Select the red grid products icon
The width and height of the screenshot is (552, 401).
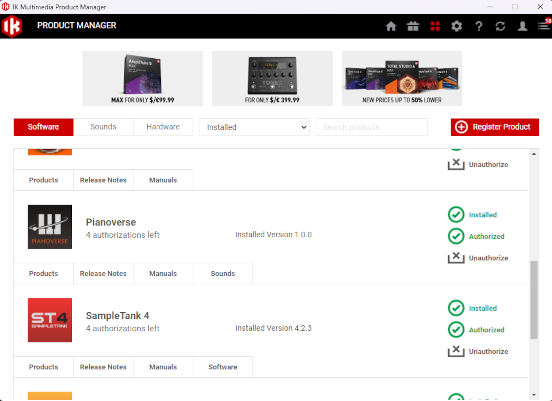(x=435, y=26)
